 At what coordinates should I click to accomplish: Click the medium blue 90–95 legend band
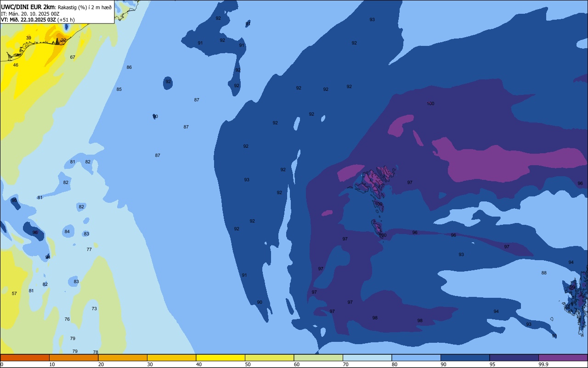(465, 357)
